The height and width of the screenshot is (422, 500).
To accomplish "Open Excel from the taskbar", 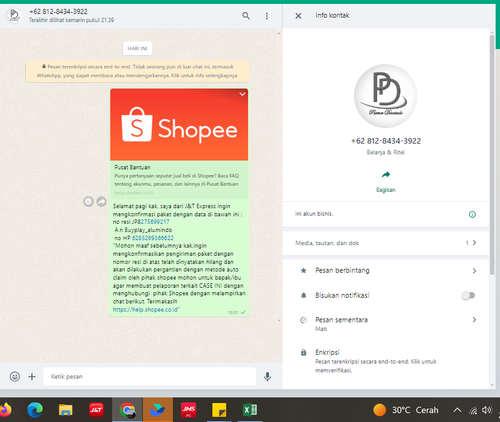I will [250, 410].
